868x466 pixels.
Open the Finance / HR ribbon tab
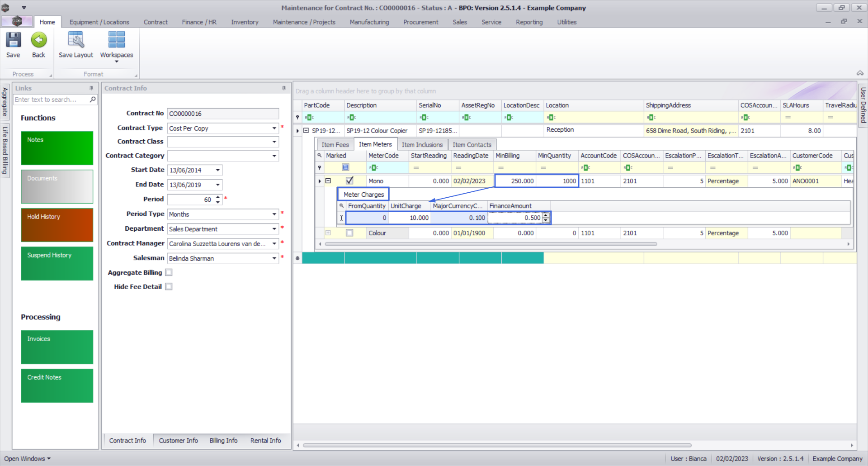coord(199,22)
